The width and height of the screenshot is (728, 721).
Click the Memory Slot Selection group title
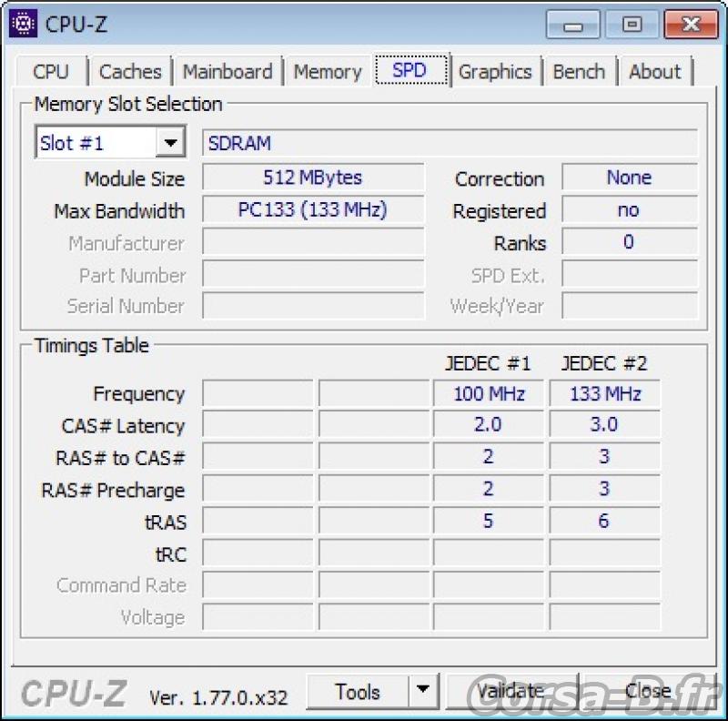[x=128, y=104]
